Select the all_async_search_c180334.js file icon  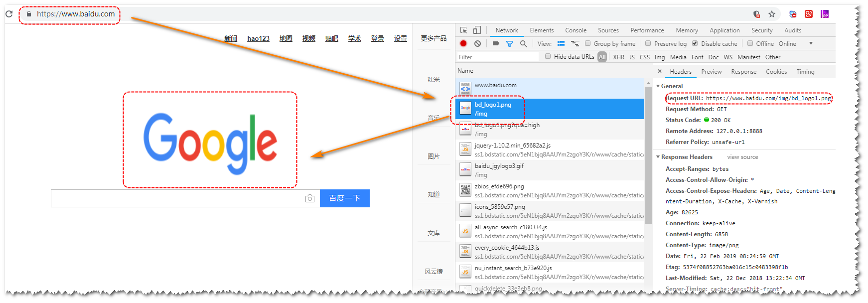click(465, 231)
